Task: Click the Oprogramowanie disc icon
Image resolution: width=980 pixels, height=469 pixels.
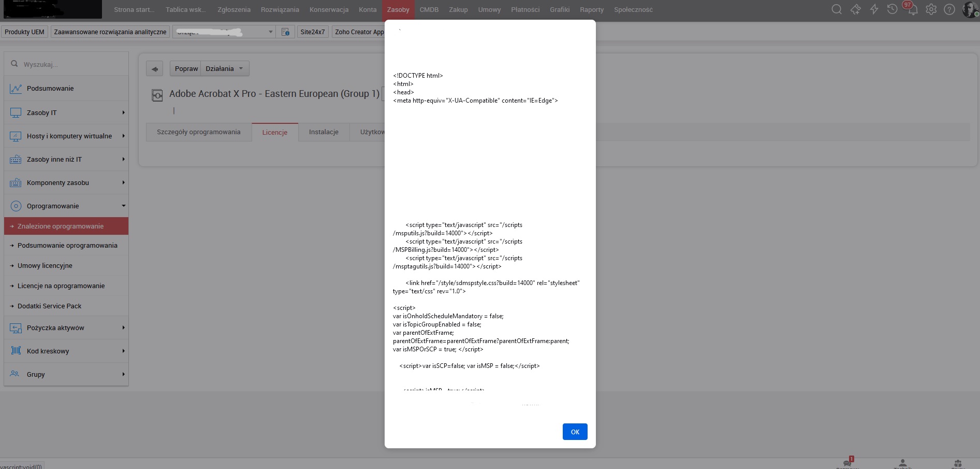Action: 16,206
